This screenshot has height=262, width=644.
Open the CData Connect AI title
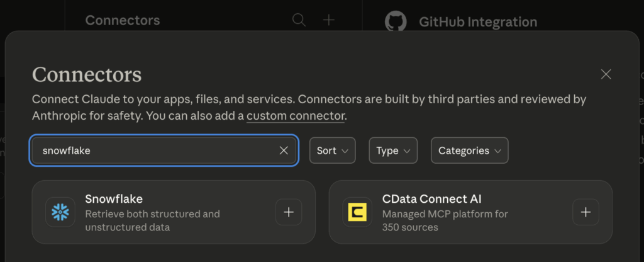pyautogui.click(x=431, y=199)
